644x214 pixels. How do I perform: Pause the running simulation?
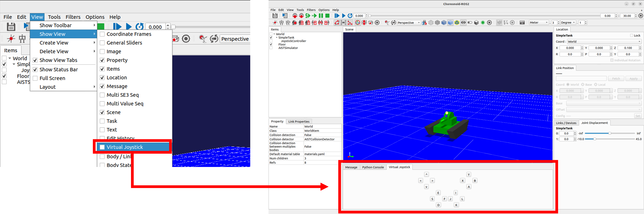[321, 15]
